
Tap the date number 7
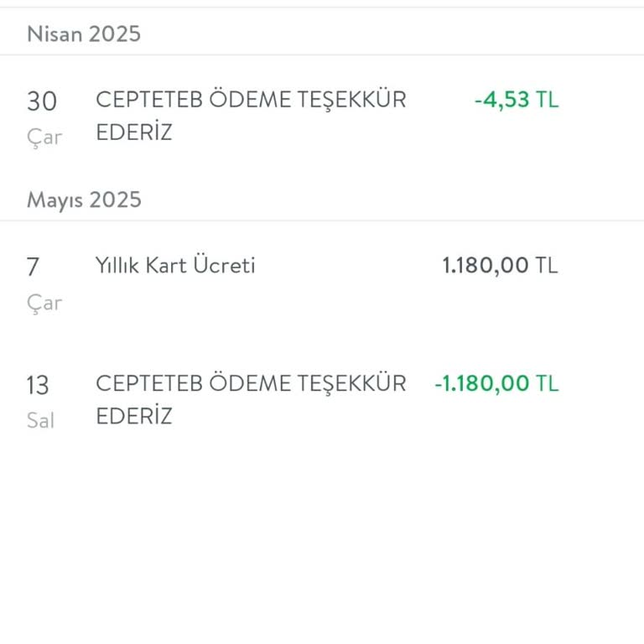(34, 267)
